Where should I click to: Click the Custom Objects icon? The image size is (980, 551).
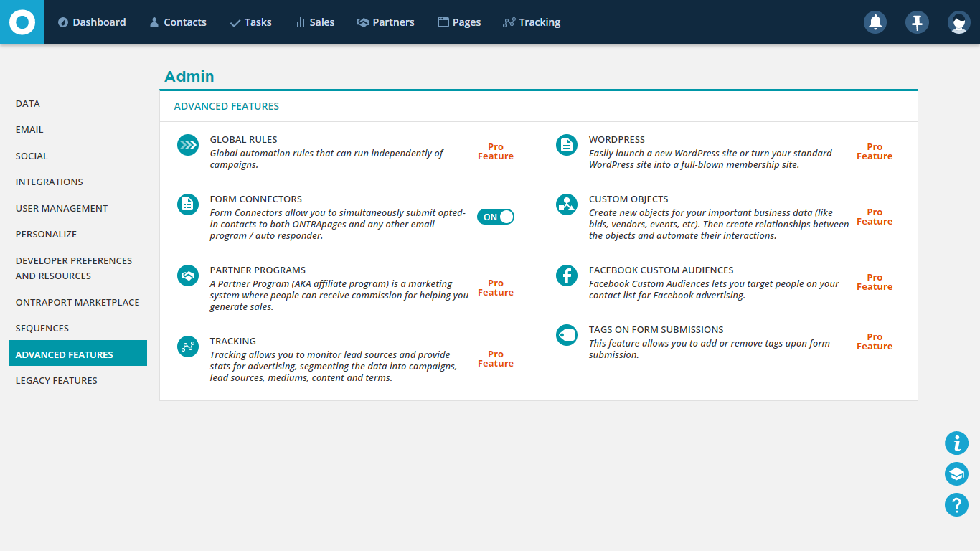pos(567,204)
